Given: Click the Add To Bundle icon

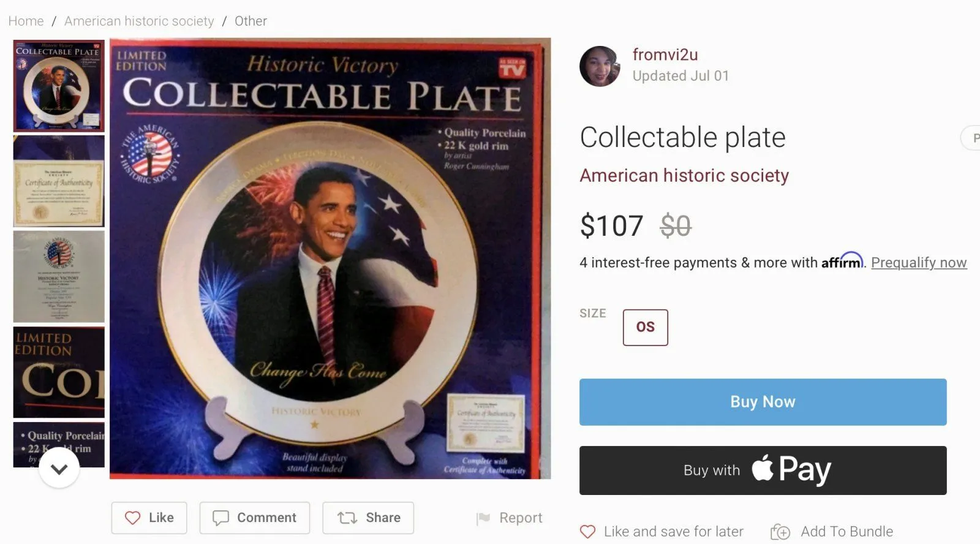Looking at the screenshot, I should [780, 532].
